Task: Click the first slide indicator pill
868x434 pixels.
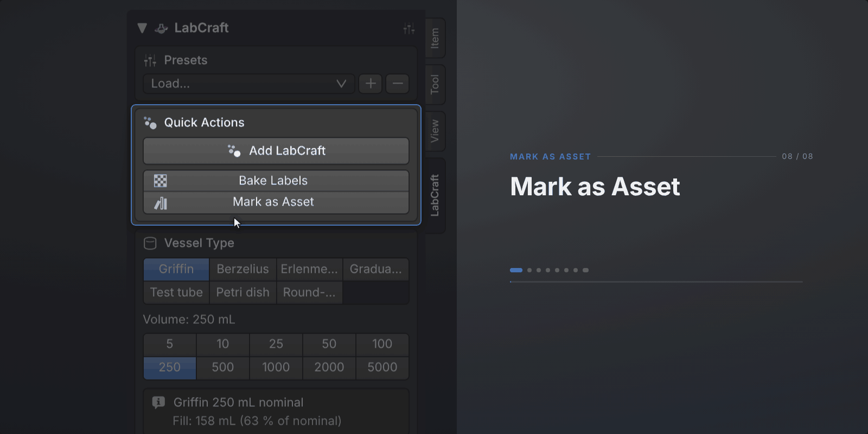Action: [x=516, y=270]
